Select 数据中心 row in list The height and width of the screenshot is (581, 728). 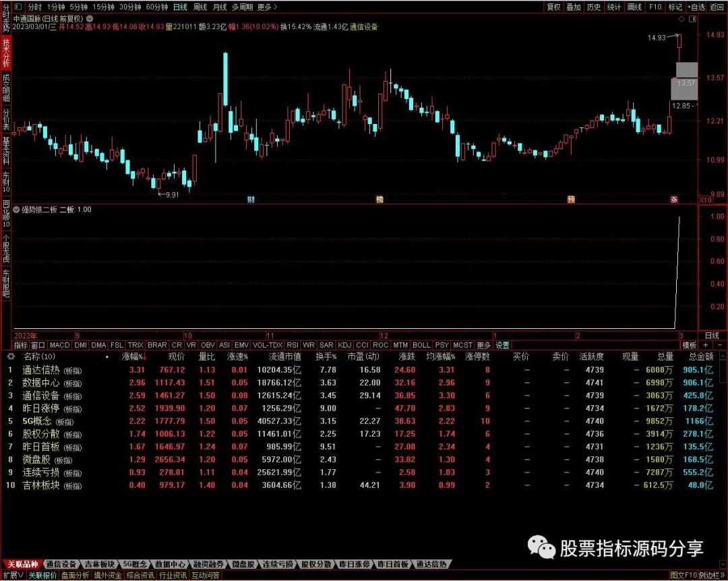[x=364, y=383]
